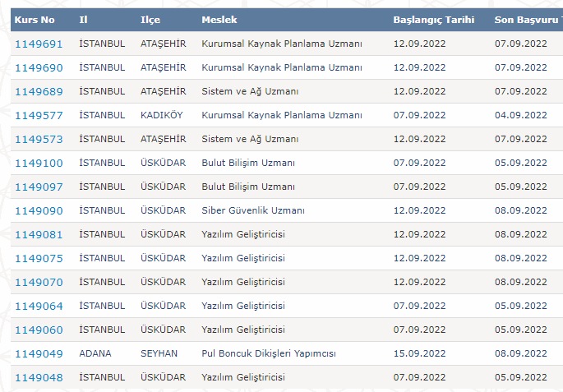Click course link 1149097

pyautogui.click(x=39, y=187)
